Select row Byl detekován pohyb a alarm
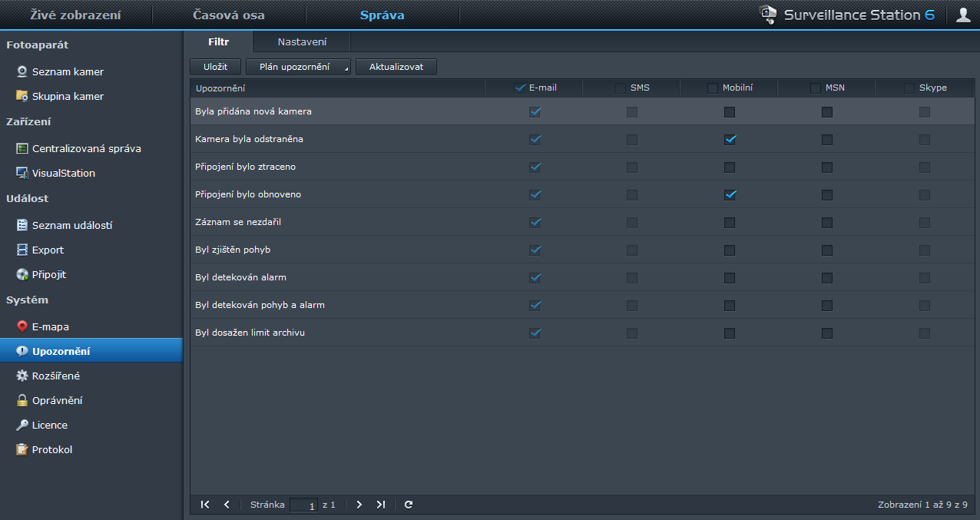 tap(582, 306)
